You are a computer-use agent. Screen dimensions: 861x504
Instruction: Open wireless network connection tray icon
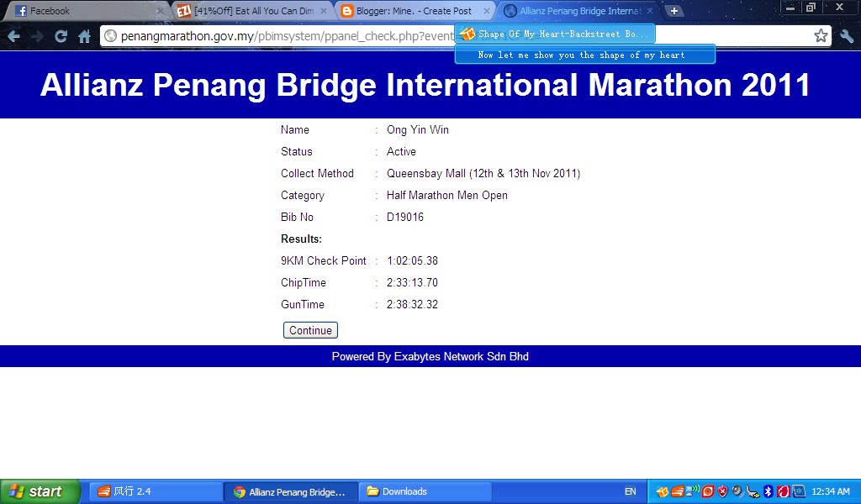(693, 491)
